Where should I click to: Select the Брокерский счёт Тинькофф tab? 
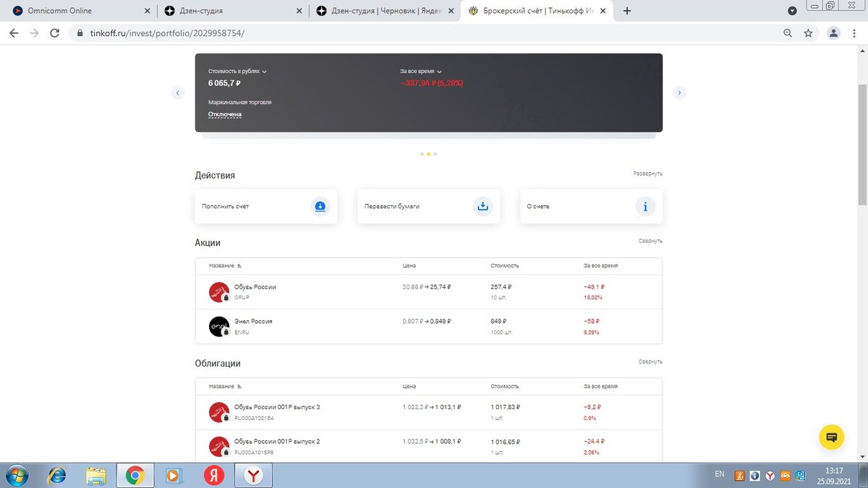(537, 11)
